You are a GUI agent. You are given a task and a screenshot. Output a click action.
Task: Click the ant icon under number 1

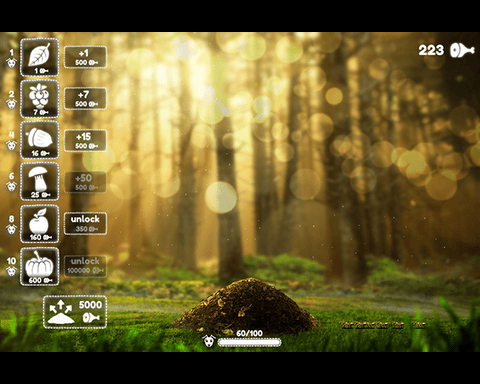(11, 63)
